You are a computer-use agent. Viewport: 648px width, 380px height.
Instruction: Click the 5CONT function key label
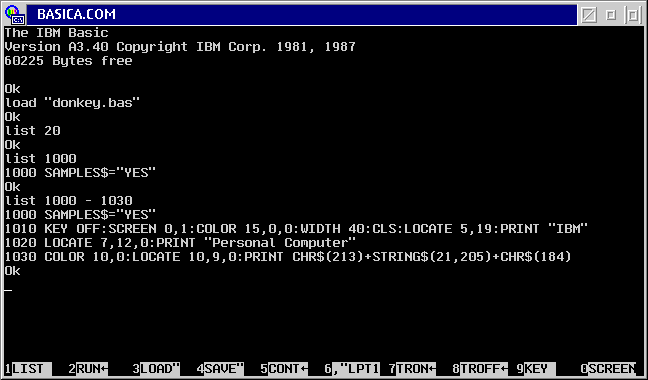click(284, 368)
